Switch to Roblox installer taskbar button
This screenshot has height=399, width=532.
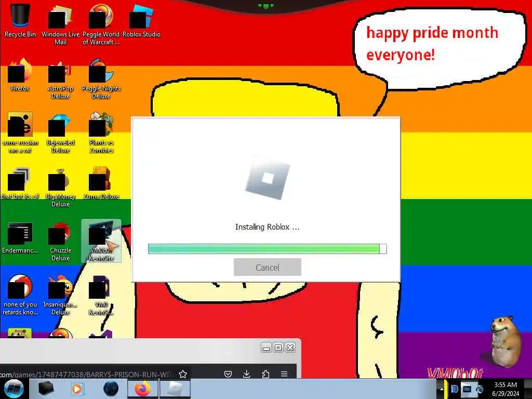coord(175,389)
